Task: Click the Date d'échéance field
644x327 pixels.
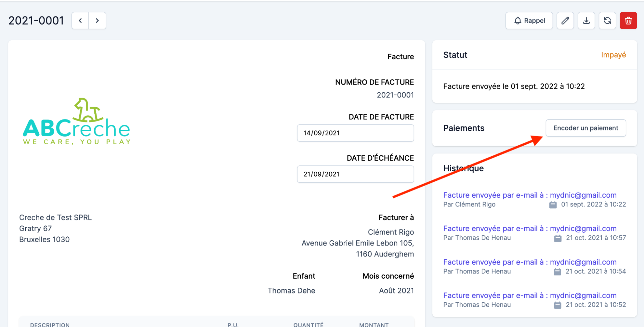Action: pyautogui.click(x=355, y=174)
